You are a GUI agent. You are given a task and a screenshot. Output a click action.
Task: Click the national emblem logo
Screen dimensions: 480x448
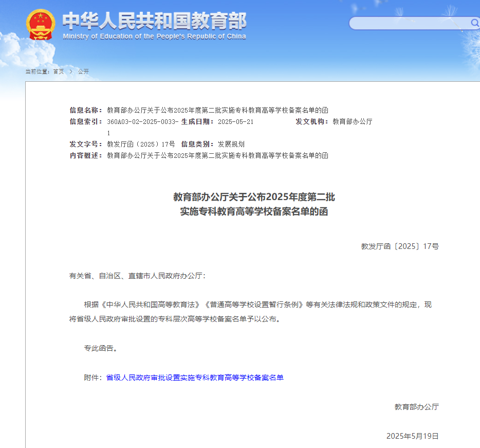41,25
